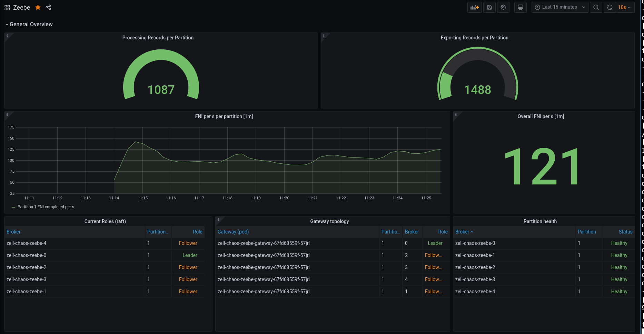The image size is (644, 334).
Task: Open the Last 15 minutes time picker
Action: [x=560, y=7]
